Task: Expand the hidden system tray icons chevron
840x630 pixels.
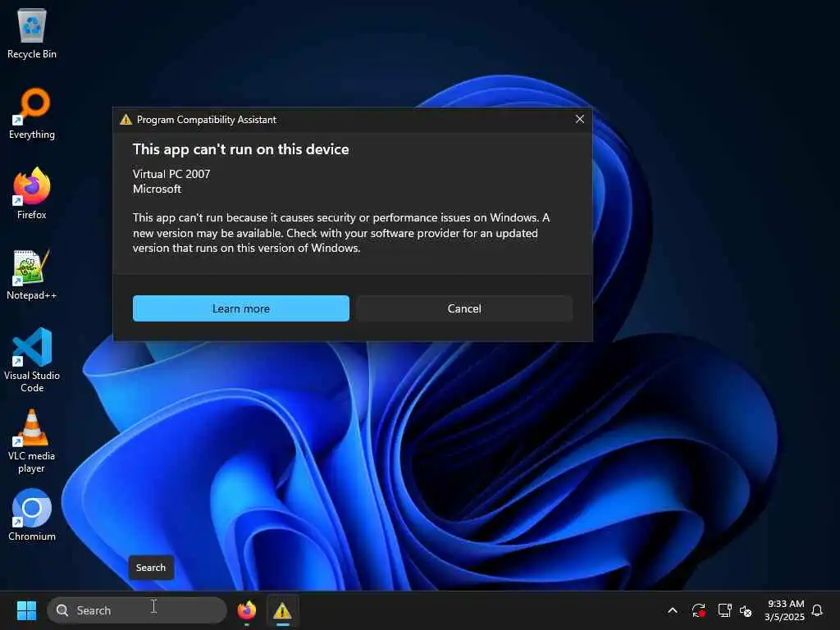Action: coord(673,610)
